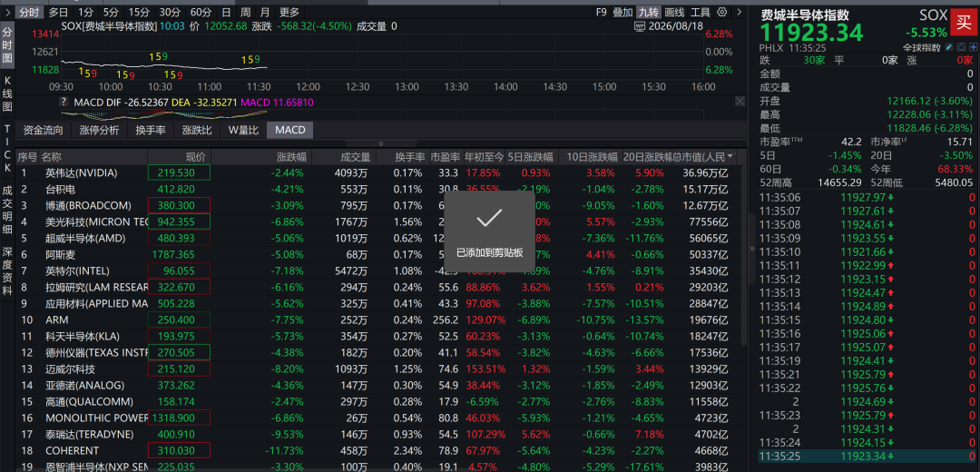Open the K线图 sidebar view
Screen dimensions: 980x472
7,93
